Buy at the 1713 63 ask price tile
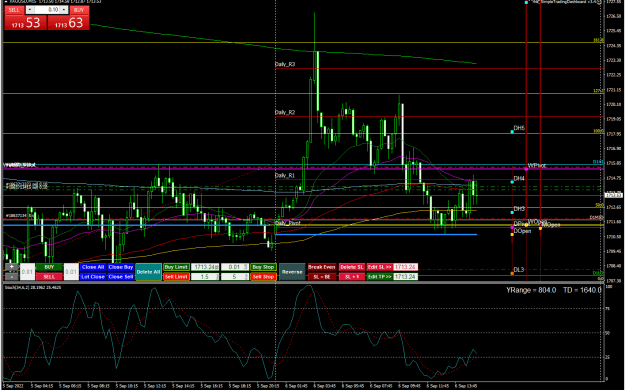Image resolution: width=625 pixels, height=390 pixels. pos(69,23)
